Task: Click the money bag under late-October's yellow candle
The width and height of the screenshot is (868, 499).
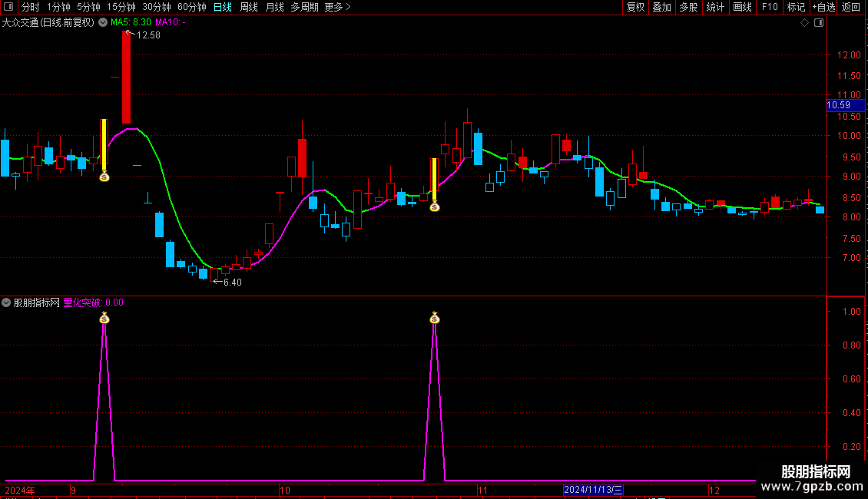Action: 435,207
